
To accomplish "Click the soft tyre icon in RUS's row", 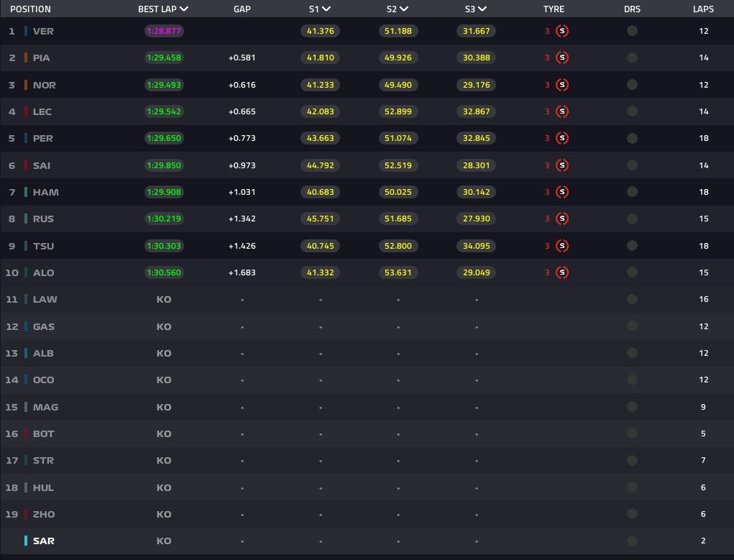I will [x=562, y=219].
